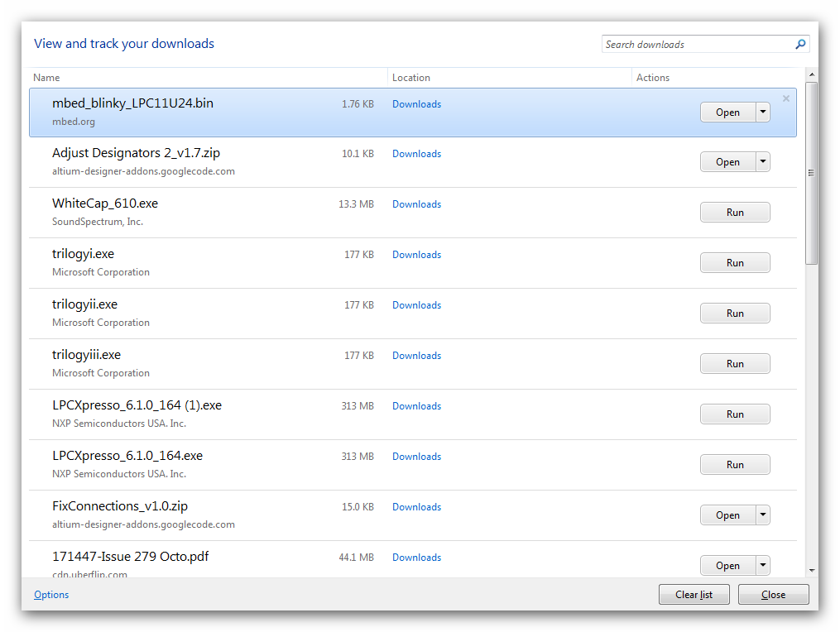Expand Open dropdown for FixConnections_v1.0.zip
Screen dimensions: 840x632
(763, 515)
